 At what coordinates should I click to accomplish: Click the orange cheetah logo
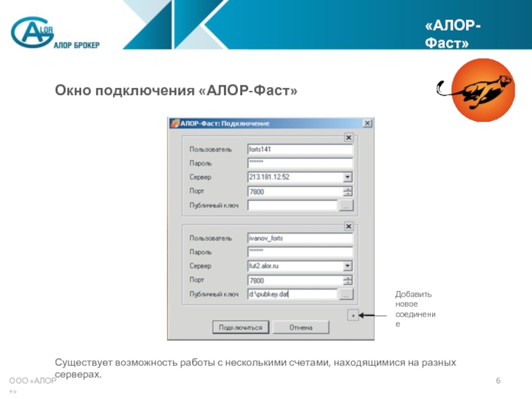point(476,90)
